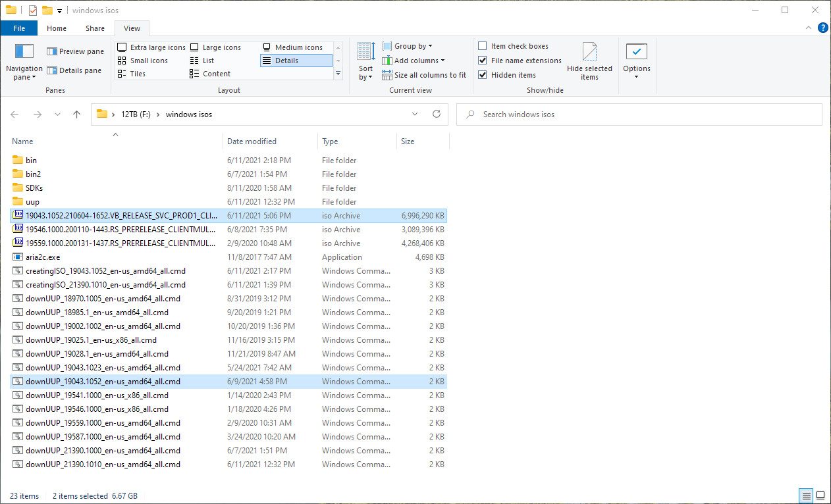The width and height of the screenshot is (831, 504).
Task: Toggle the Details pane button
Action: click(74, 70)
